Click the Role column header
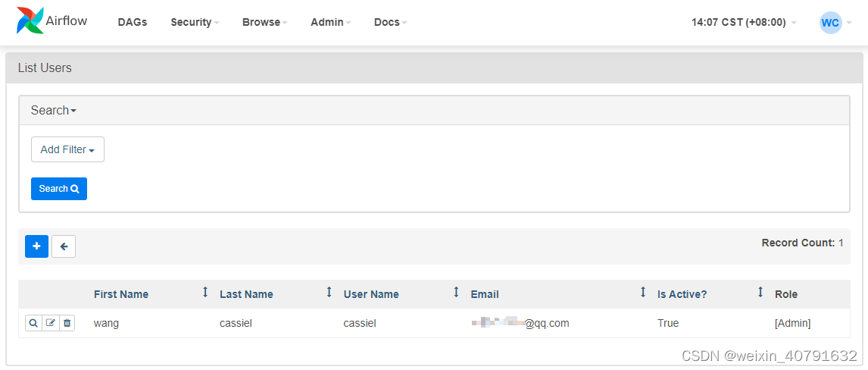This screenshot has height=370, width=868. (x=786, y=294)
